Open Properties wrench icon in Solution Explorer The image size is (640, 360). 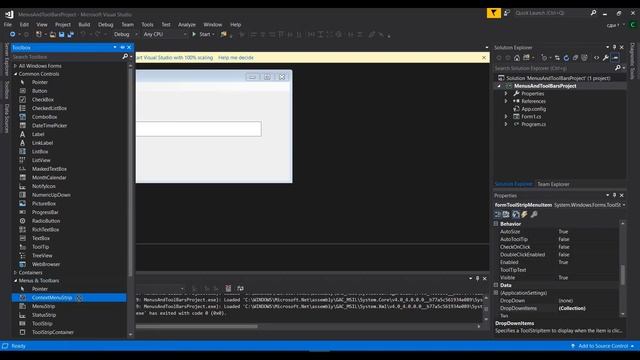pos(606,58)
